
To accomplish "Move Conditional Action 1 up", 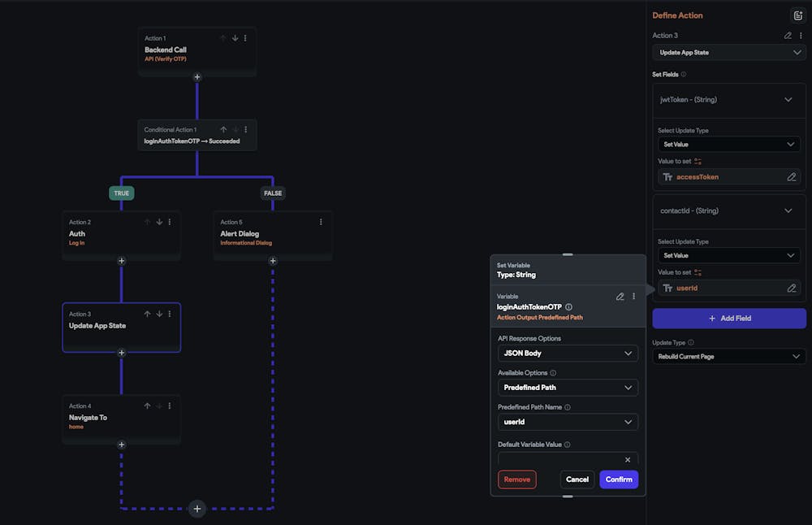I will click(x=223, y=129).
